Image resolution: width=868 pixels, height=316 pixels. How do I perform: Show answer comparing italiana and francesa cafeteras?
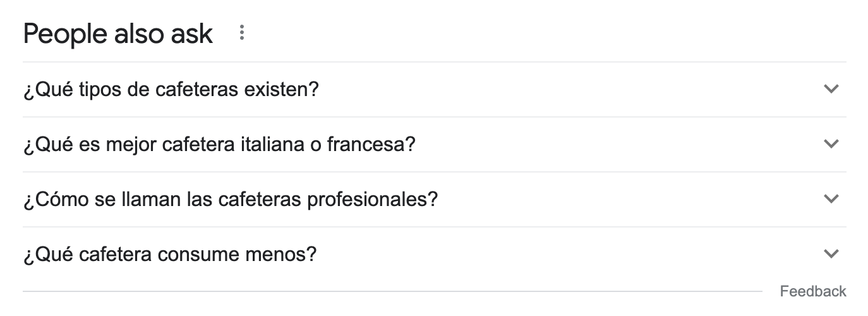coord(434,145)
